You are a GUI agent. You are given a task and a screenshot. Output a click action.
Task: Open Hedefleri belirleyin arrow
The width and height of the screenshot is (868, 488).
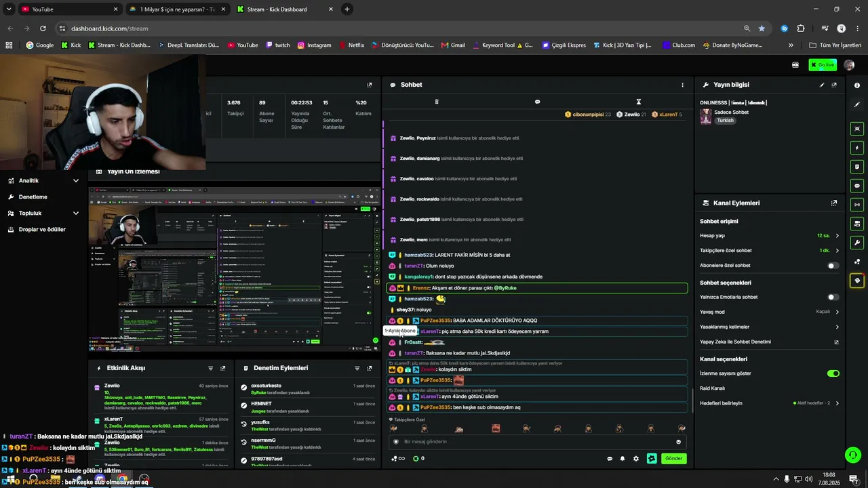(x=837, y=403)
